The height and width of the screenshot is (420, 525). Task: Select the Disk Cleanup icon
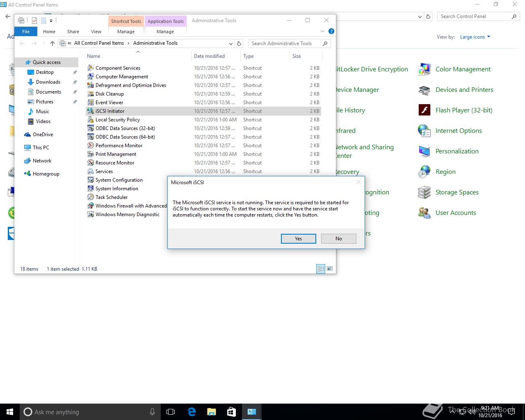point(91,94)
